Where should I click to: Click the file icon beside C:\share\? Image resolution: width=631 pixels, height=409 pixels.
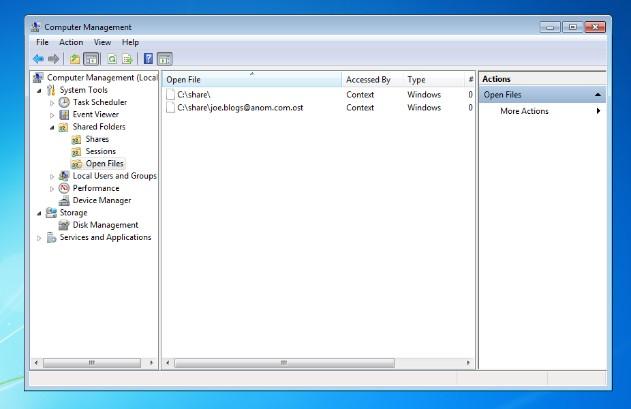pyautogui.click(x=170, y=95)
